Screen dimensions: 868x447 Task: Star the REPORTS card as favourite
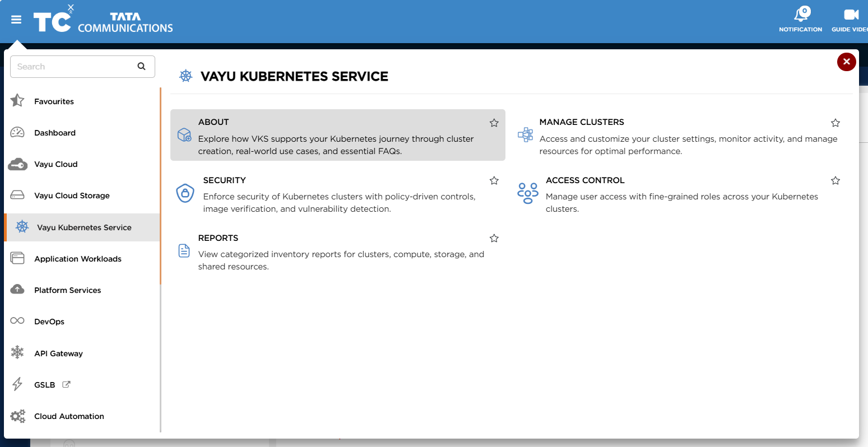[494, 238]
